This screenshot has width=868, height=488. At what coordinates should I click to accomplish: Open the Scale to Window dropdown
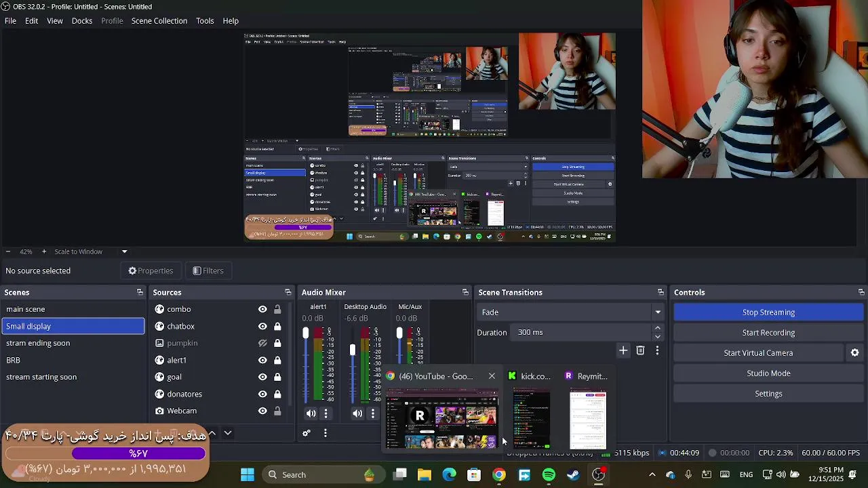click(x=90, y=251)
